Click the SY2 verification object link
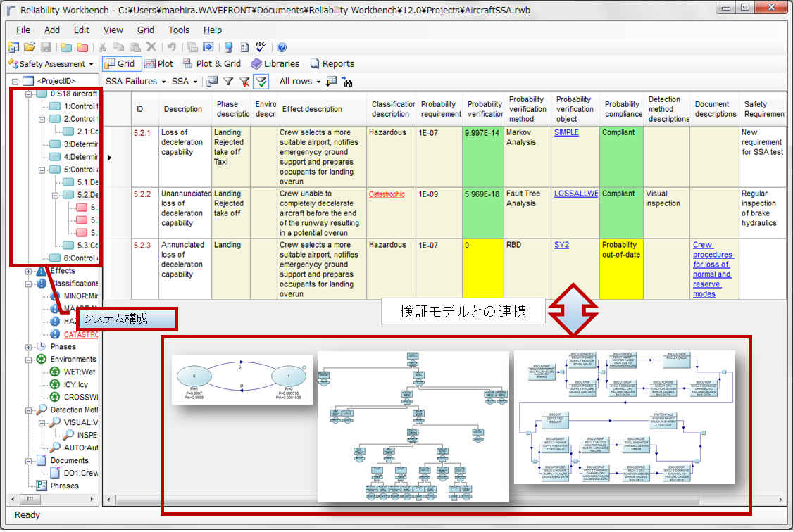Image resolution: width=793 pixels, height=532 pixels. pos(561,245)
